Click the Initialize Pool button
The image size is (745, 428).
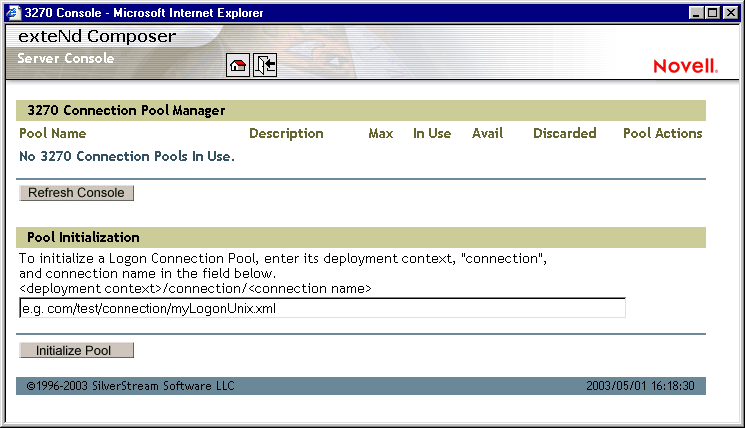[76, 351]
